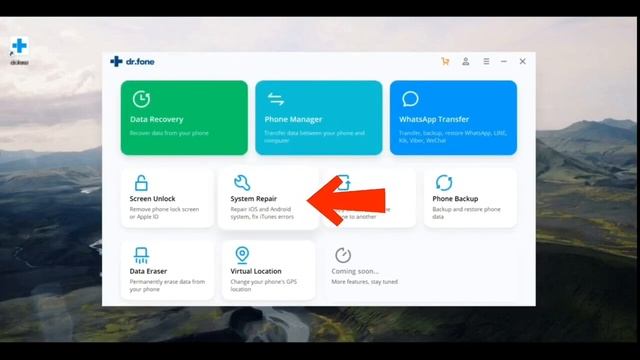Minimize the dr.fone window
The width and height of the screenshot is (640, 360).
tap(504, 61)
